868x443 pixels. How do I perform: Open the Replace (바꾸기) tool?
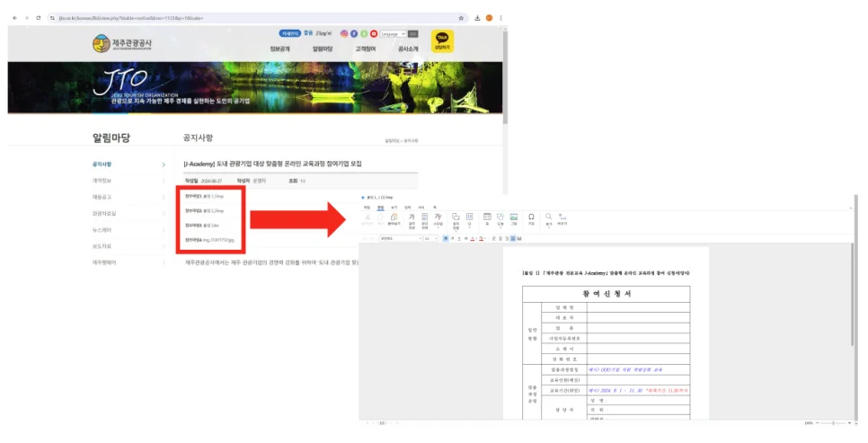click(x=562, y=219)
